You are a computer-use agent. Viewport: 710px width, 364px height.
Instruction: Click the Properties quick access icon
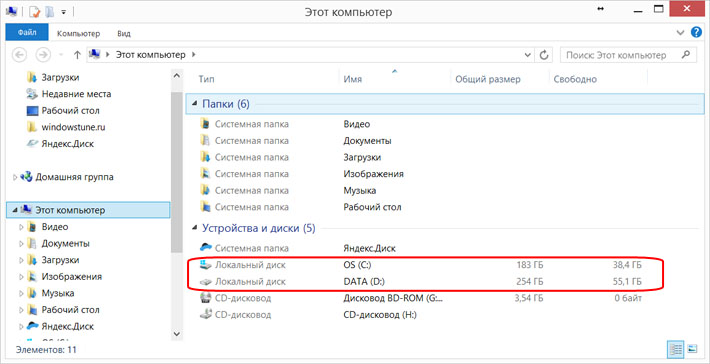[35, 12]
